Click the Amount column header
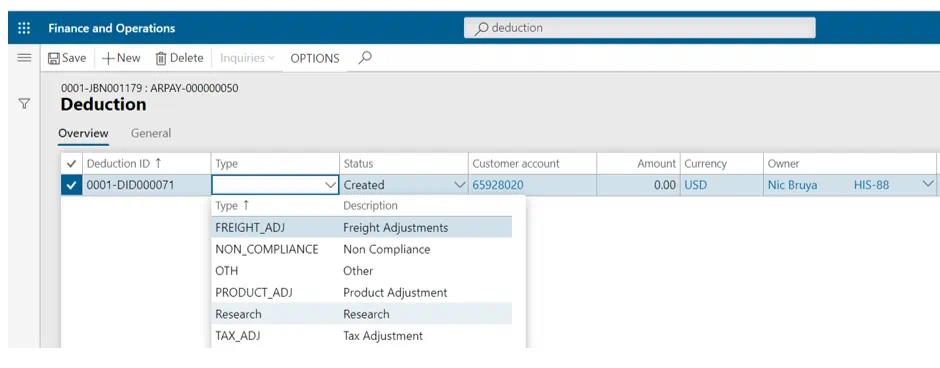This screenshot has width=940, height=368. pos(656,164)
